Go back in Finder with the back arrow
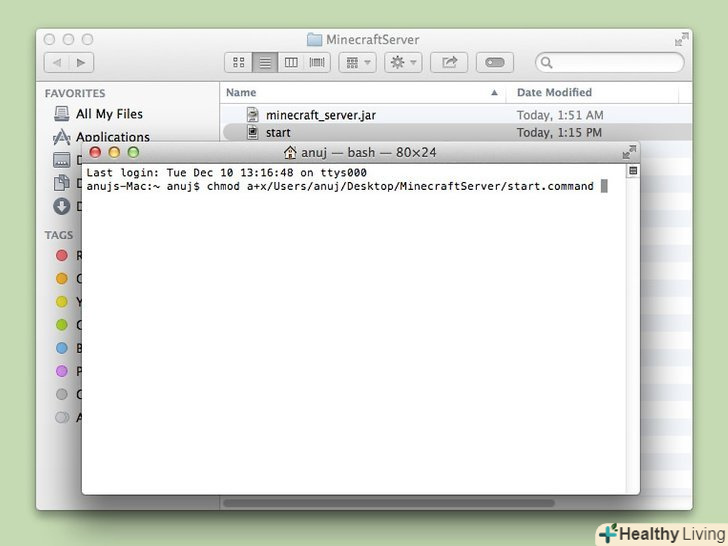Viewport: 728px width, 546px height. pyautogui.click(x=57, y=63)
